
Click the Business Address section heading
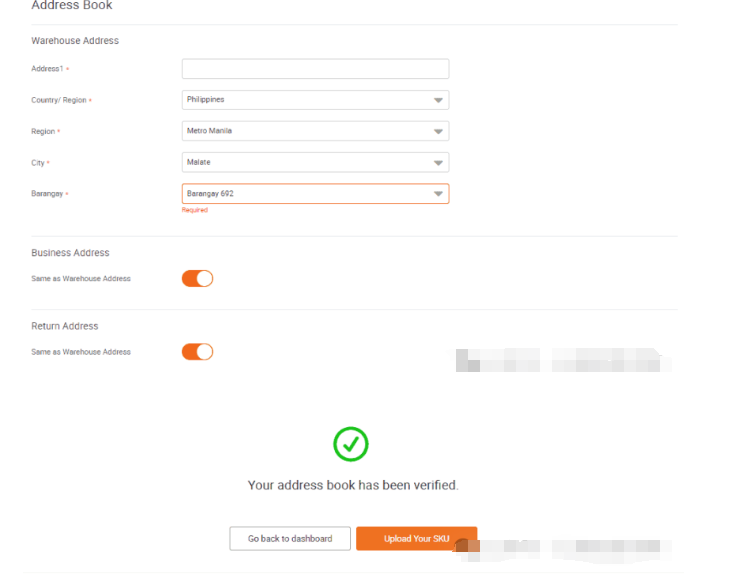pyautogui.click(x=70, y=253)
